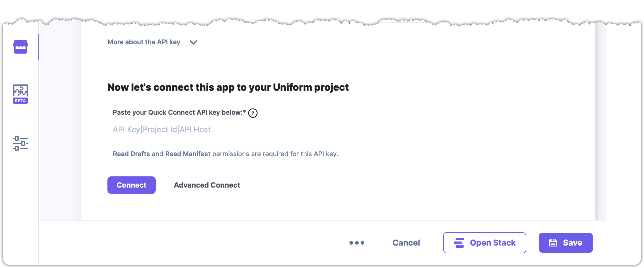Click the "Now let's connect this app" heading
Viewport: 644px width, 268px height.
pos(228,87)
